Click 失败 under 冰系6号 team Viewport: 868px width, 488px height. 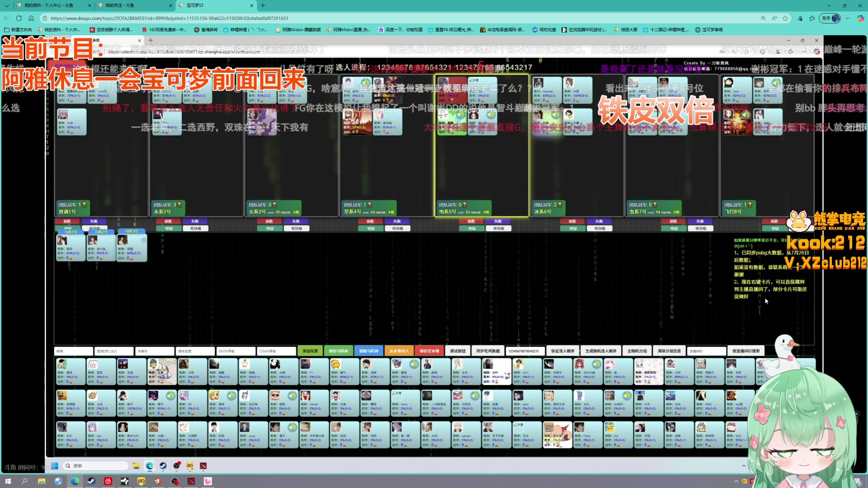pos(599,221)
